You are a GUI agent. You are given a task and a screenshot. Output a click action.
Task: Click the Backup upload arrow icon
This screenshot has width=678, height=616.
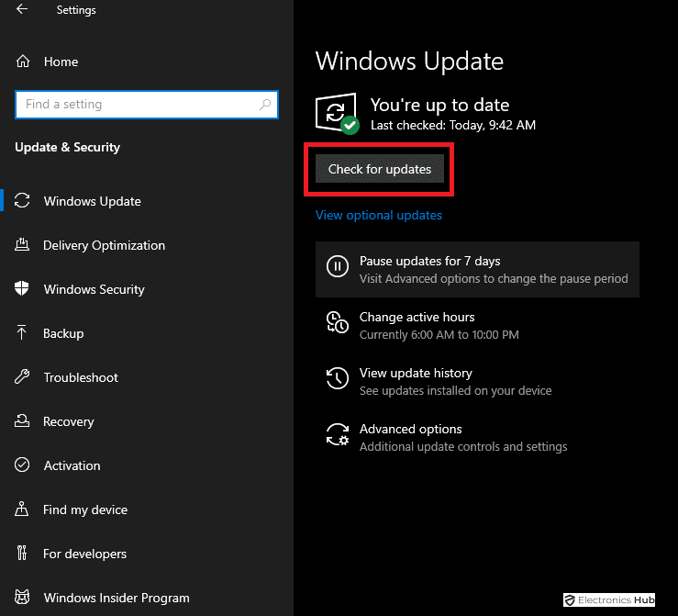tap(23, 333)
